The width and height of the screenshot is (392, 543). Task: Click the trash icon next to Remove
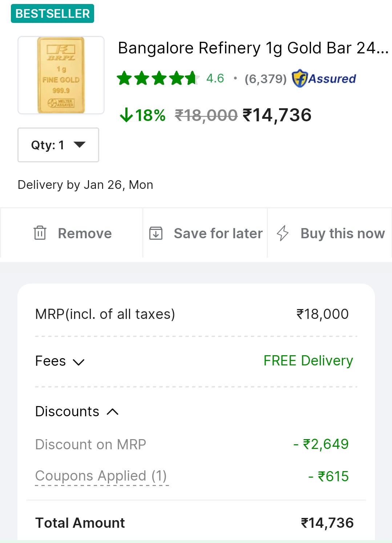(40, 233)
